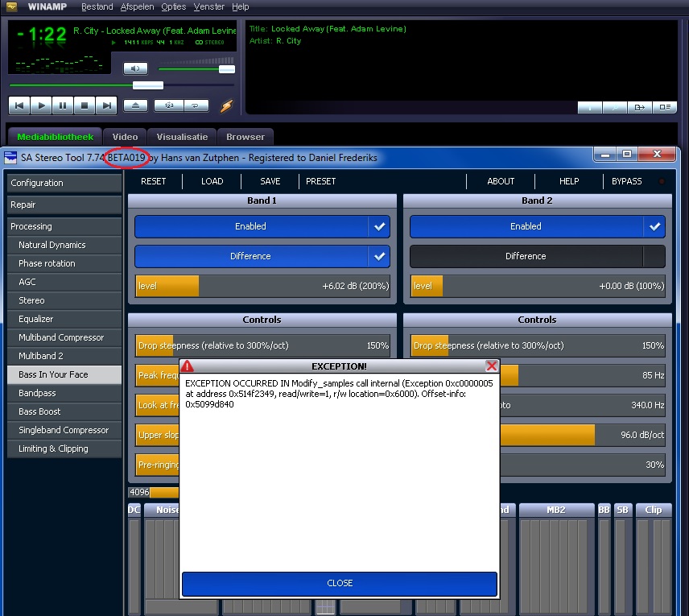Open the Configuration section
Screen dimensions: 689x616
click(64, 183)
